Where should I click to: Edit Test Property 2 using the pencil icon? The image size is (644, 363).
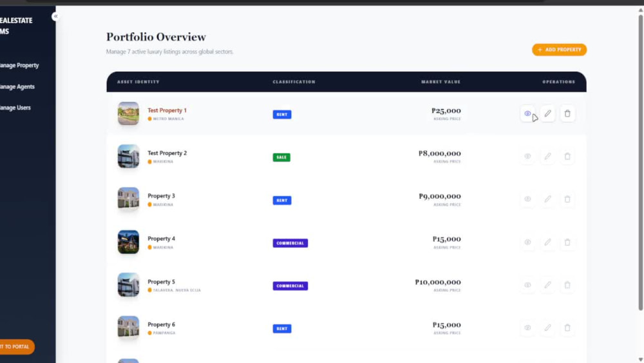tap(547, 156)
